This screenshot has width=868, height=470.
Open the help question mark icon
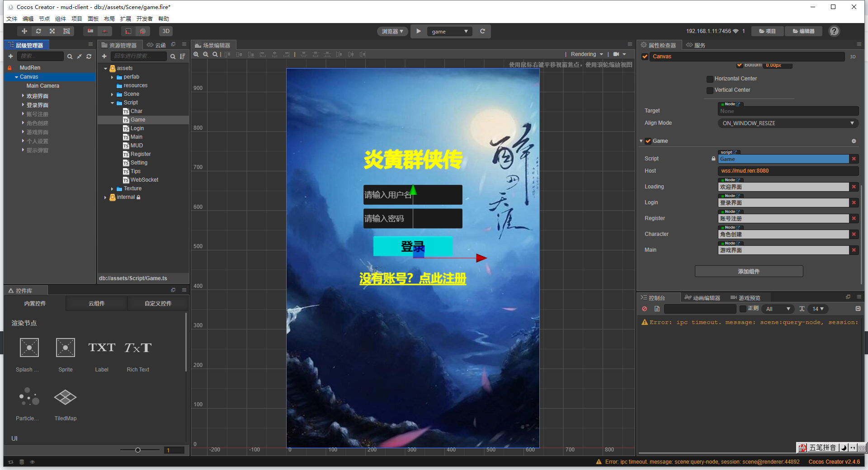(x=834, y=31)
